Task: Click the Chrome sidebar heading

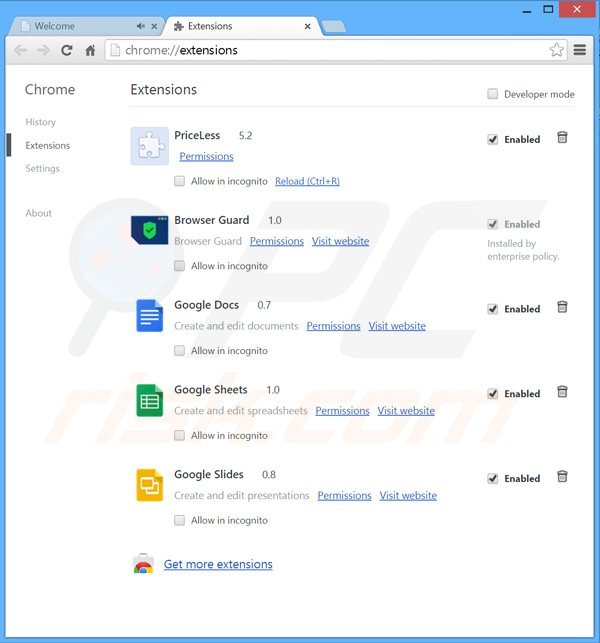Action: click(x=50, y=89)
